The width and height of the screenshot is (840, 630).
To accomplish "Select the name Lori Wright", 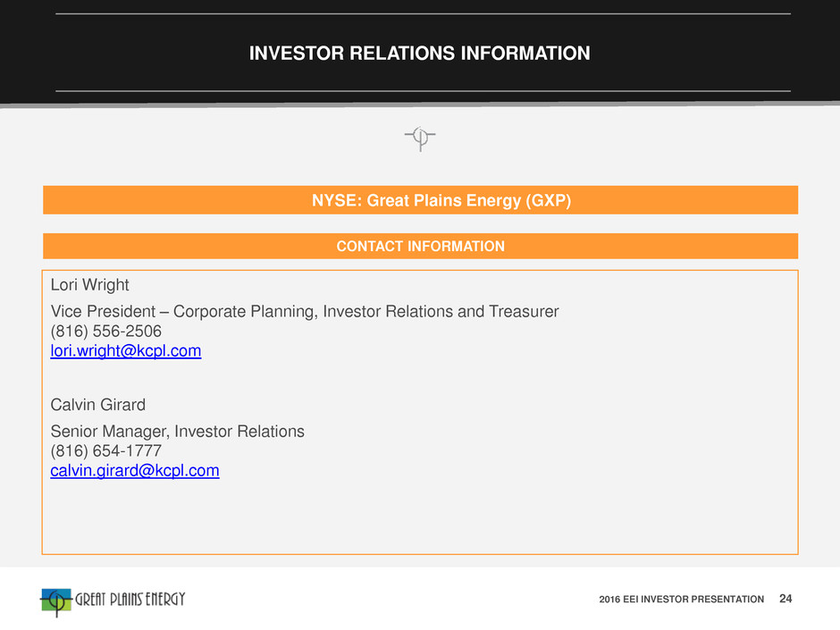I will tap(90, 285).
